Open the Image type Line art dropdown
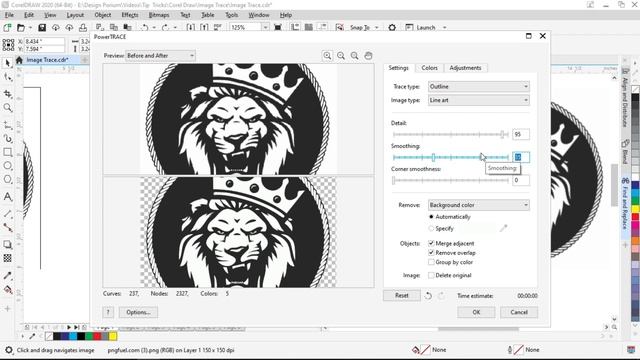This screenshot has height=360, width=640. pos(478,100)
